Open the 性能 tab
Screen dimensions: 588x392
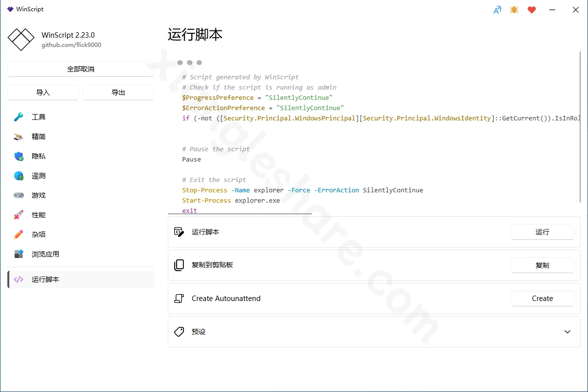coord(81,215)
